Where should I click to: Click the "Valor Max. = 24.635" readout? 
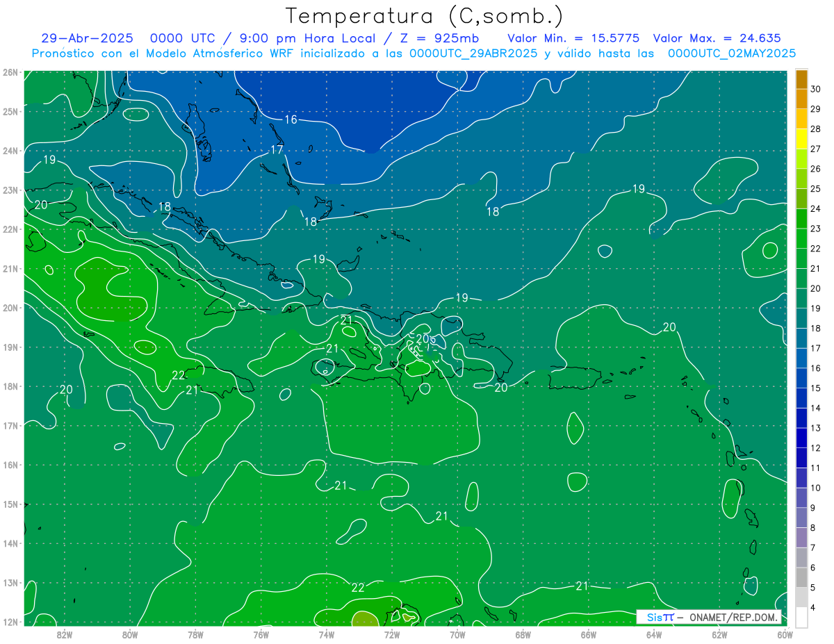pyautogui.click(x=717, y=38)
